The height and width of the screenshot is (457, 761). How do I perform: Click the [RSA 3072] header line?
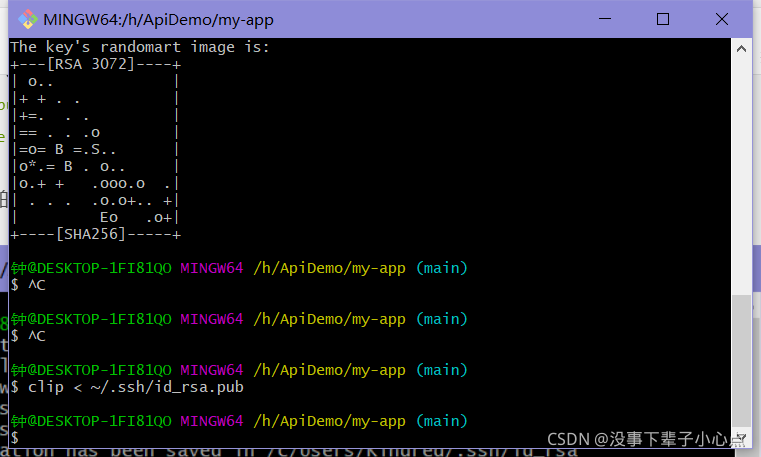coord(96,64)
